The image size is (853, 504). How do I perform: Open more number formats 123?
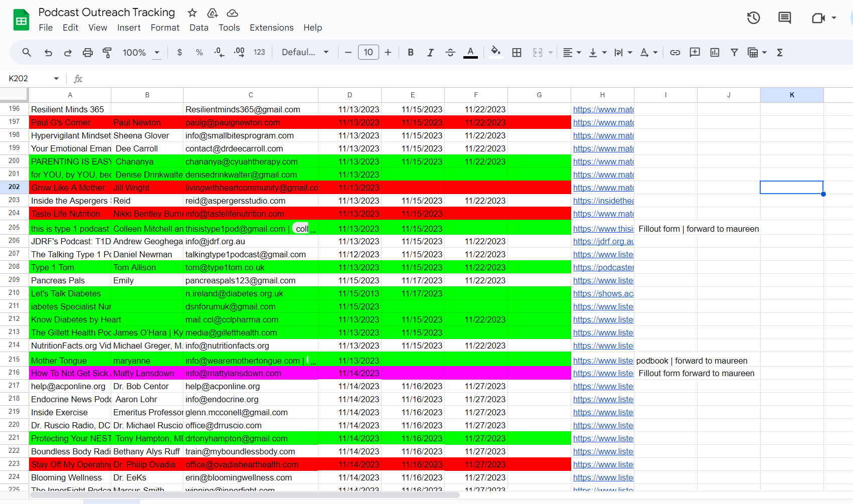tap(259, 52)
